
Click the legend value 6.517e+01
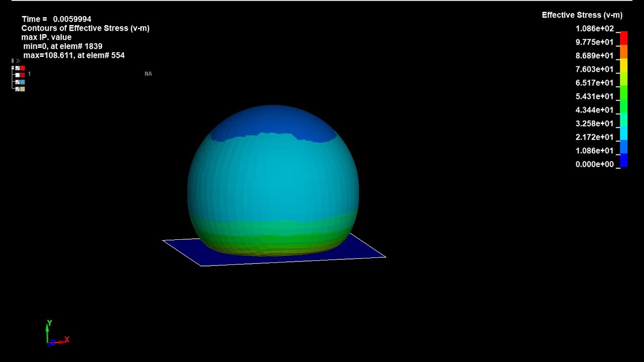595,83
